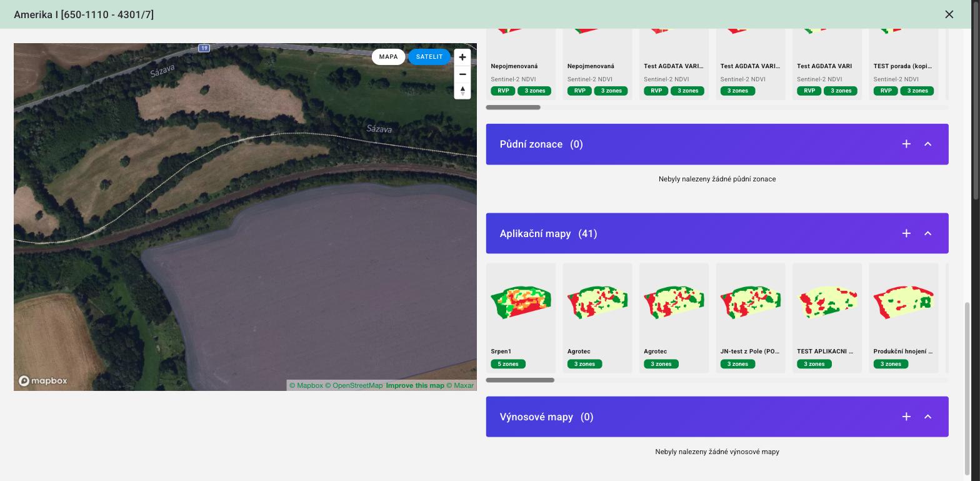Click the Nebyly nalezeny žádné půdní zonace message
Viewport: 980px width, 481px height.
tap(717, 179)
